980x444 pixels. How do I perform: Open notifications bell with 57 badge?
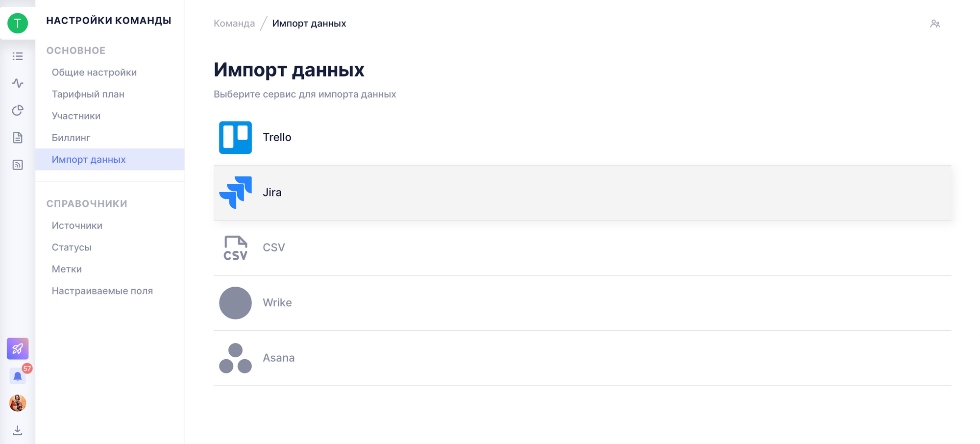(x=18, y=376)
